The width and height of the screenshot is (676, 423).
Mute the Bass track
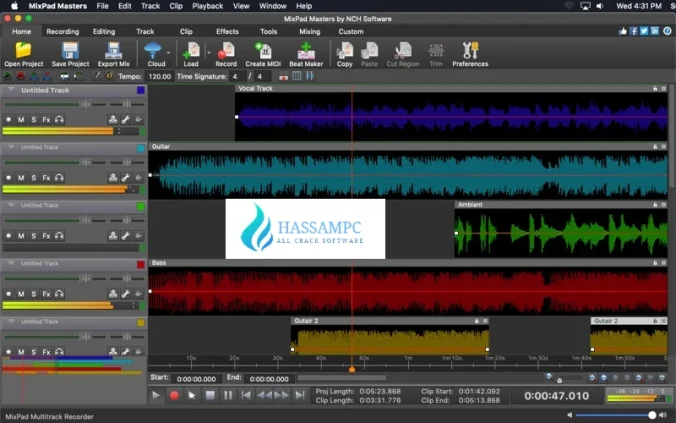click(21, 294)
